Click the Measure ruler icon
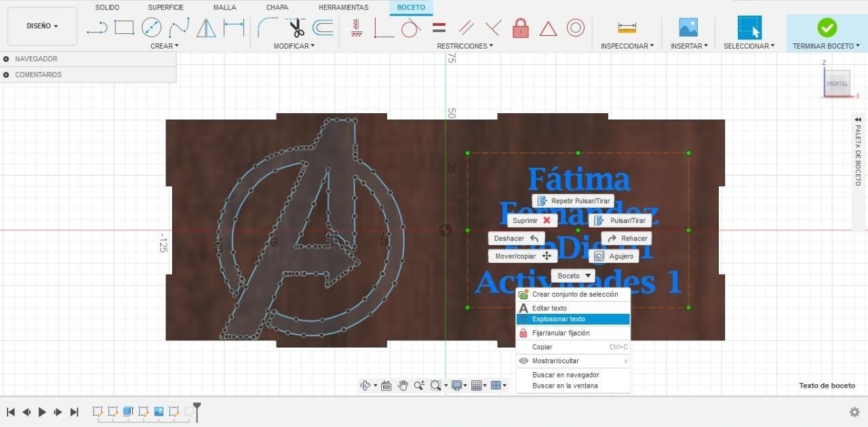This screenshot has width=868, height=427. pos(627,28)
